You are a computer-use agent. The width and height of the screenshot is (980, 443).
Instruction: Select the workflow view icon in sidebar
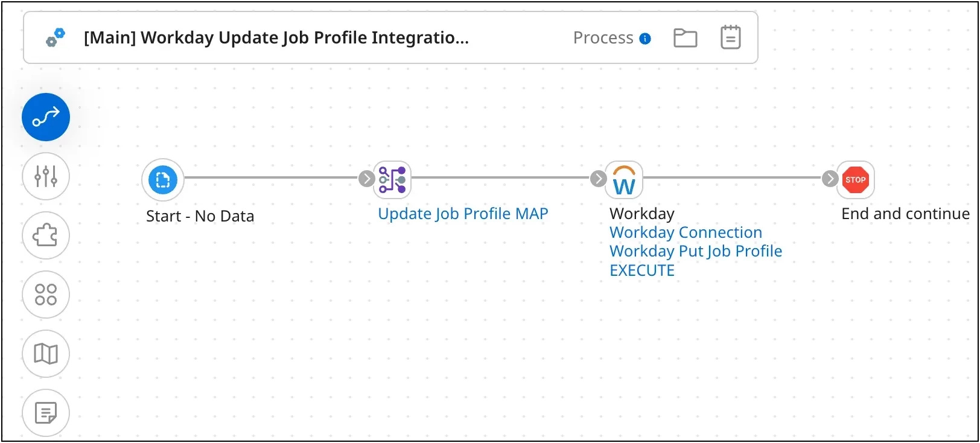pyautogui.click(x=46, y=117)
